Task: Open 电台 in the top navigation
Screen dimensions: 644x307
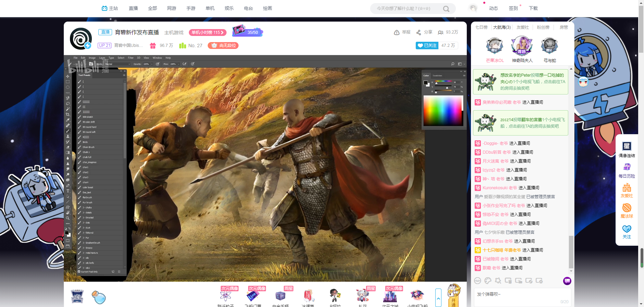Action: click(x=248, y=8)
